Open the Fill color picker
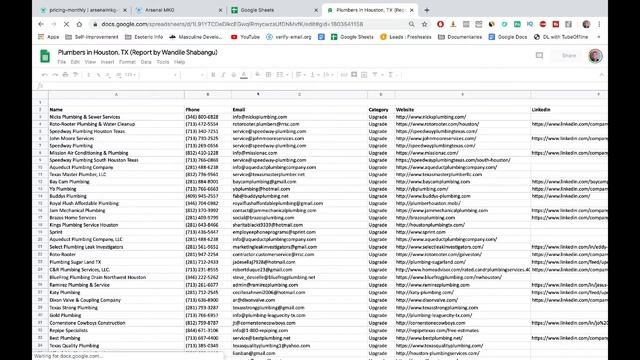Image resolution: width=640 pixels, height=360 pixels. (258, 75)
